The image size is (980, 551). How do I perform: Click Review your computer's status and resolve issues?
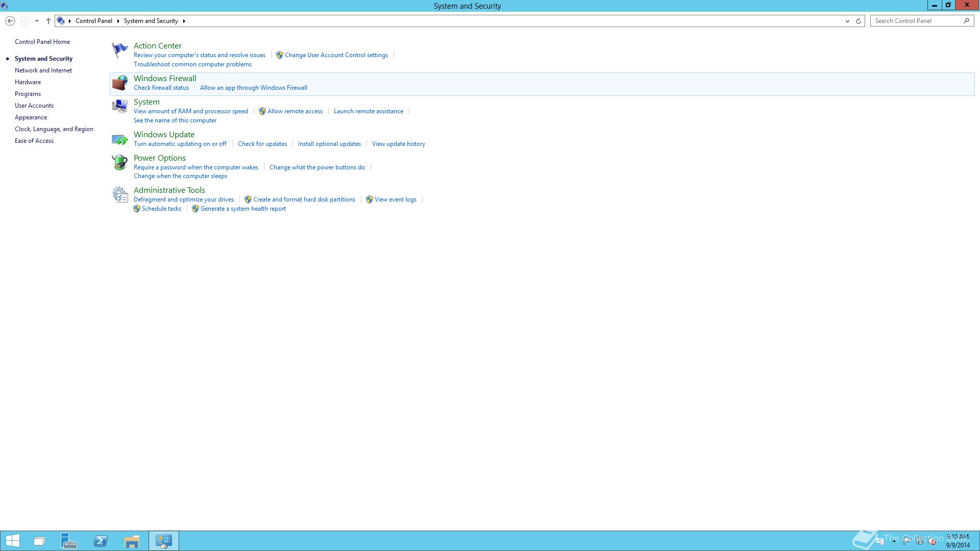tap(200, 55)
